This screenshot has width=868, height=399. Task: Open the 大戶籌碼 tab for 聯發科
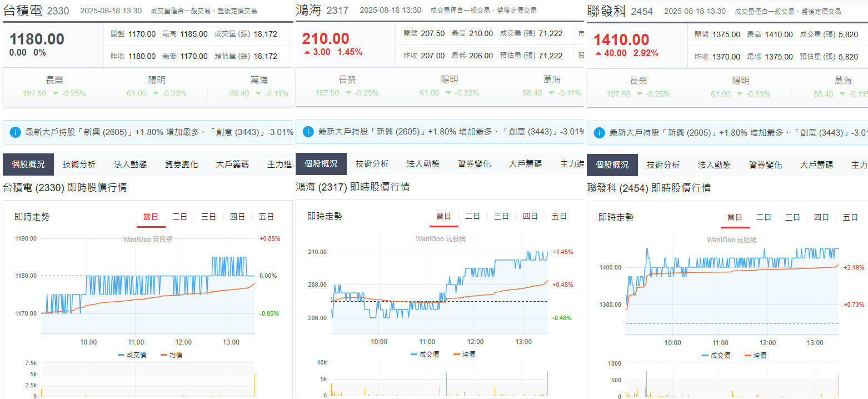[x=816, y=164]
